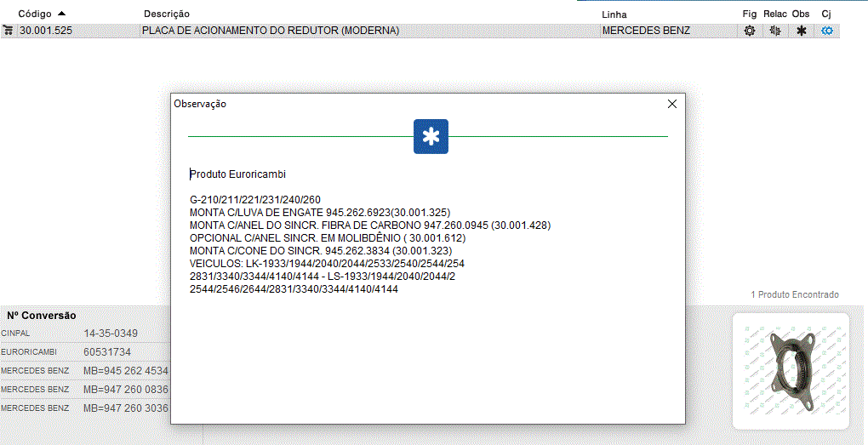Viewport: 868px width, 445px height.
Task: Open the product image thumbnail
Action: click(791, 370)
